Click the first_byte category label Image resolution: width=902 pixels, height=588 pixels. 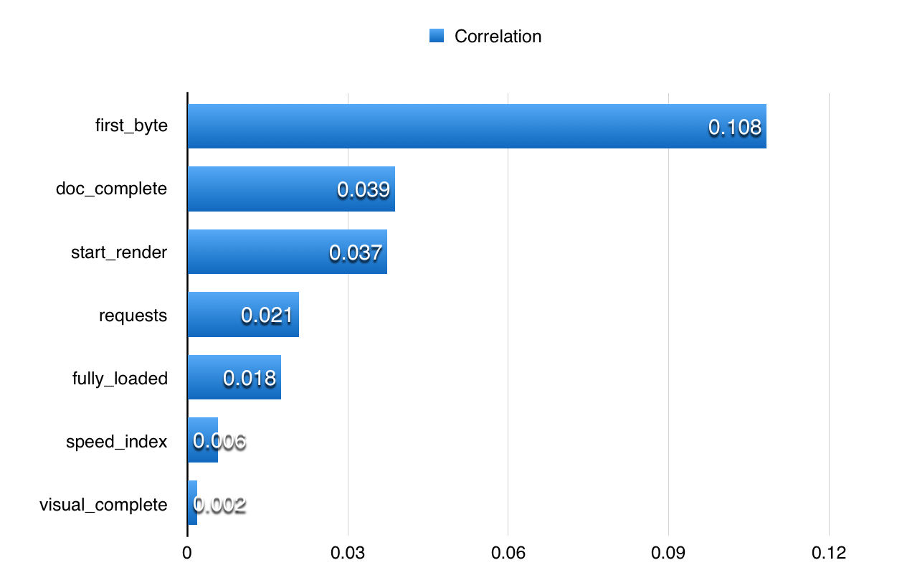click(131, 126)
